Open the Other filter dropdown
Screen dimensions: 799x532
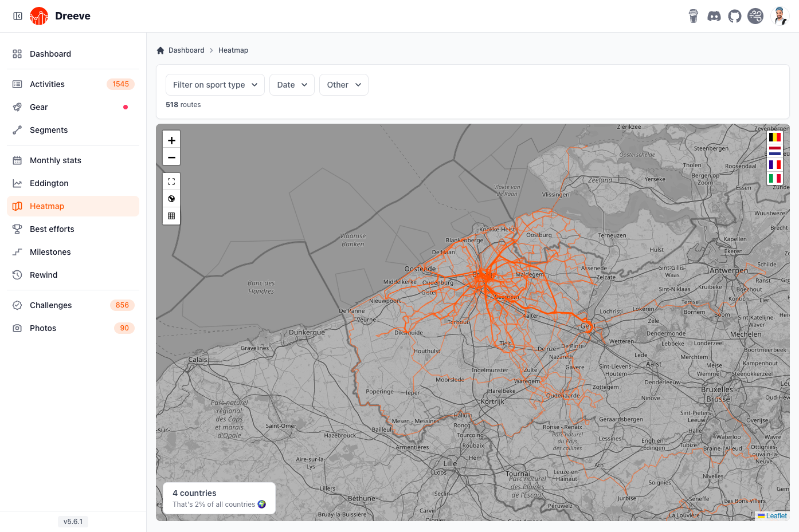[x=344, y=85]
